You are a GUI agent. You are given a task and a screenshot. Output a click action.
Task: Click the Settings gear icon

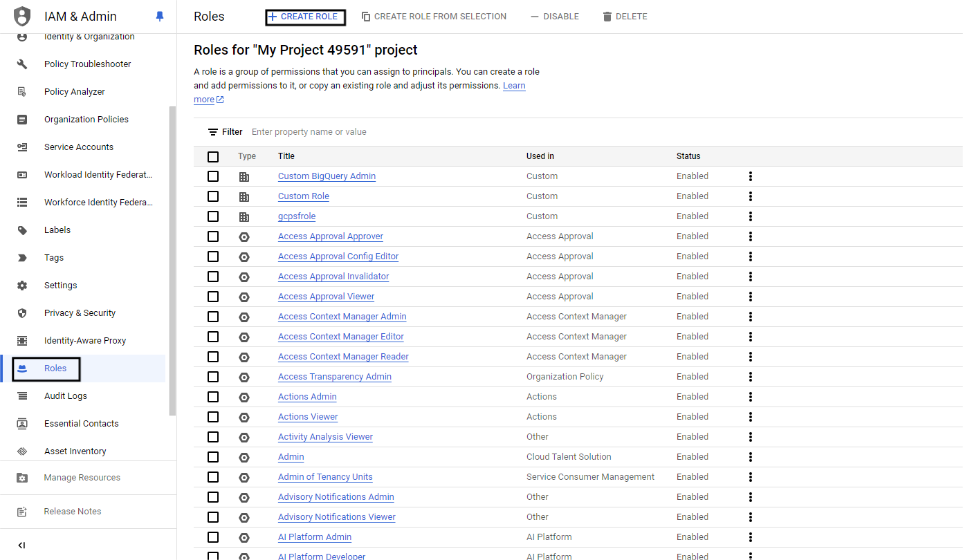(x=22, y=286)
